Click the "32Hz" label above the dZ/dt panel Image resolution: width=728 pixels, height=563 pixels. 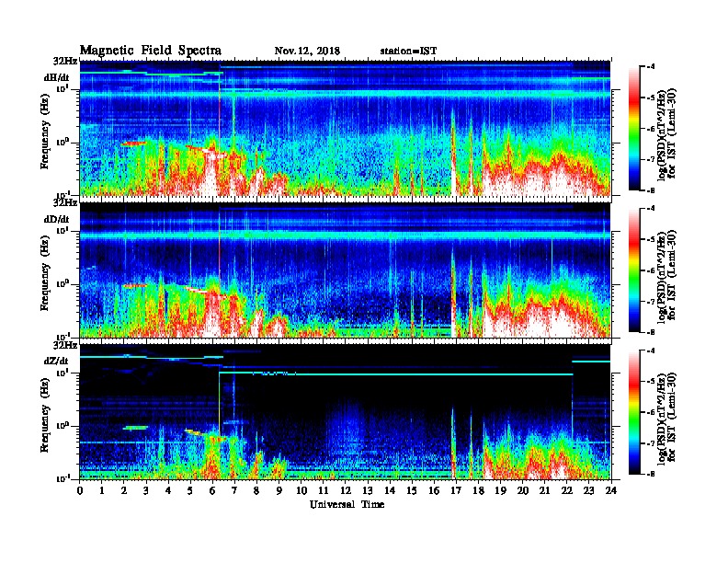tap(64, 345)
